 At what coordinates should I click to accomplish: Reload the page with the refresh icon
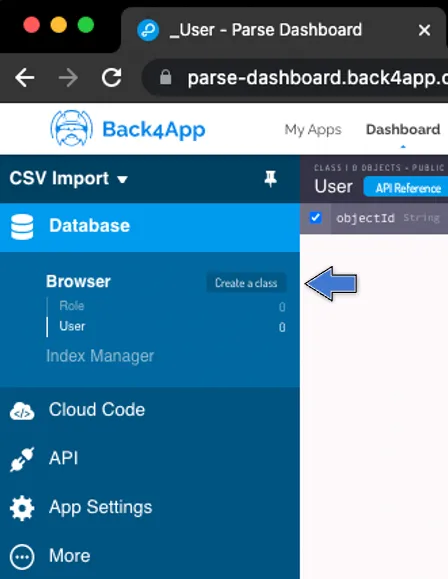tap(112, 78)
